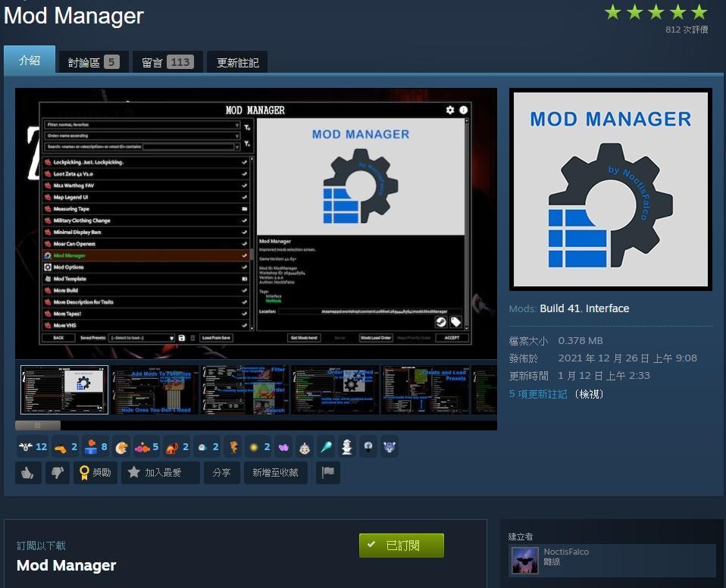Viewport: 726px width, 588px height.
Task: Select the 'Add Mods To Favorites' thumbnail
Action: pyautogui.click(x=155, y=390)
